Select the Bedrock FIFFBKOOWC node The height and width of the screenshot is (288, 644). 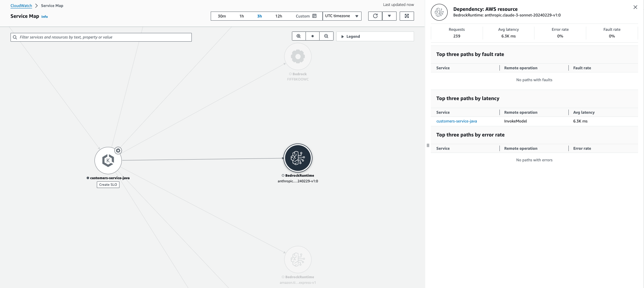pos(298,56)
